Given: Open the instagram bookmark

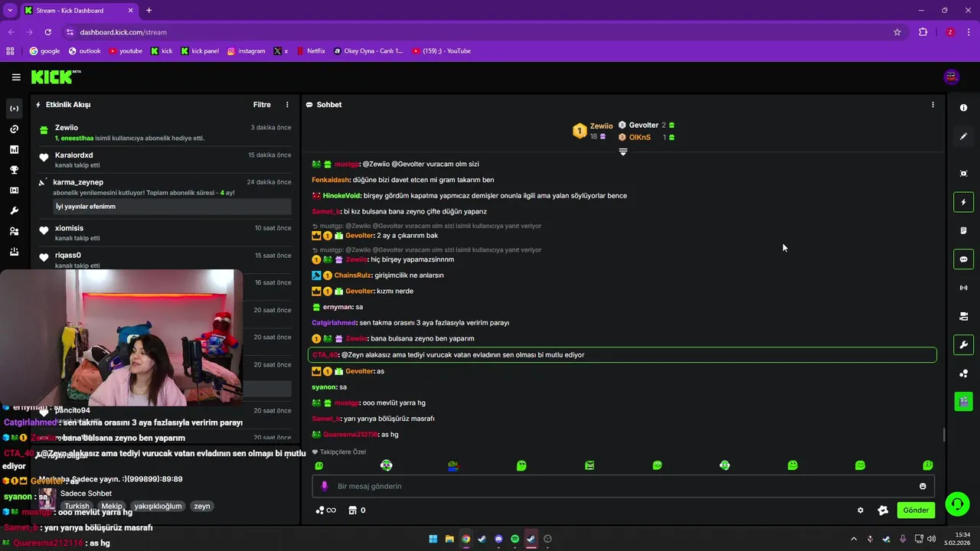Looking at the screenshot, I should tap(246, 51).
